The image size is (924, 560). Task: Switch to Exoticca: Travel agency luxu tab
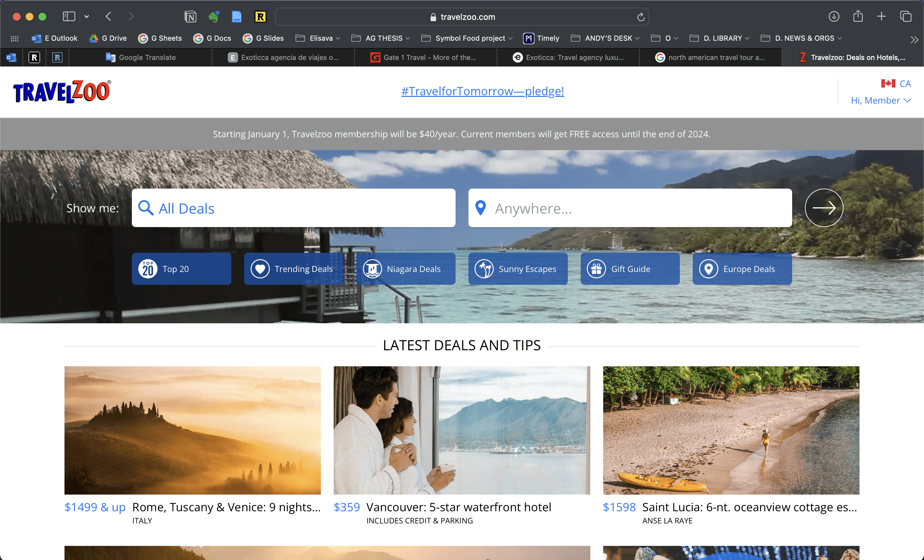coord(568,57)
